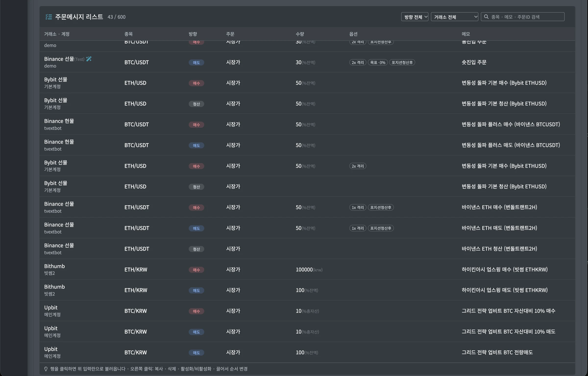This screenshot has height=376, width=588.
Task: Click the lightbulb hint icon in the footer
Action: click(x=46, y=369)
